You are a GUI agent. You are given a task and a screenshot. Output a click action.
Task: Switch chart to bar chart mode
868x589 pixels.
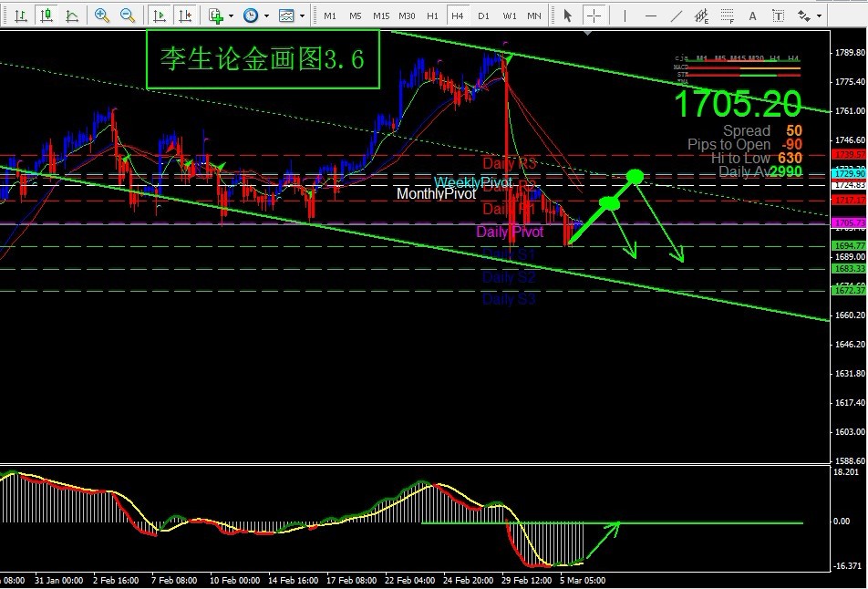19,15
